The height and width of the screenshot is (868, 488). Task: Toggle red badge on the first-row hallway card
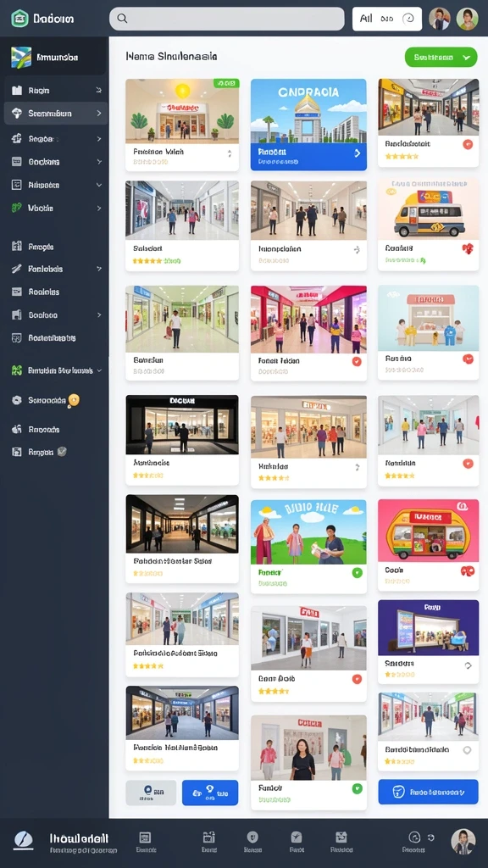coord(468,144)
